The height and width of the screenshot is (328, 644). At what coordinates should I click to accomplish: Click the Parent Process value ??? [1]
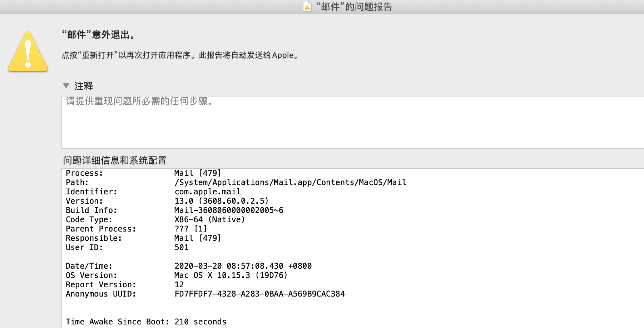pyautogui.click(x=191, y=229)
